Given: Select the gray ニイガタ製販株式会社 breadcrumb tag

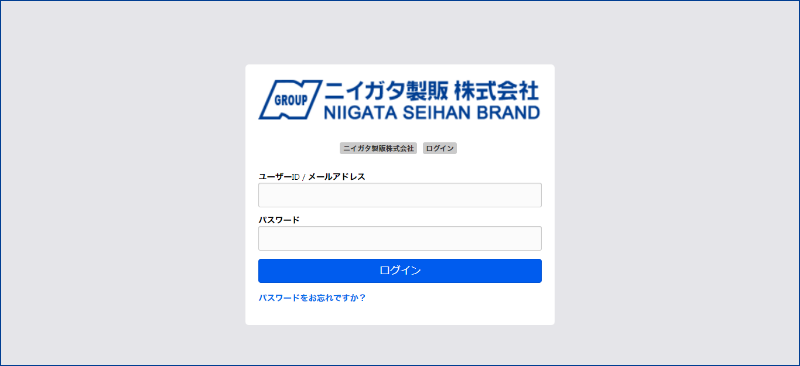Looking at the screenshot, I should tap(378, 148).
